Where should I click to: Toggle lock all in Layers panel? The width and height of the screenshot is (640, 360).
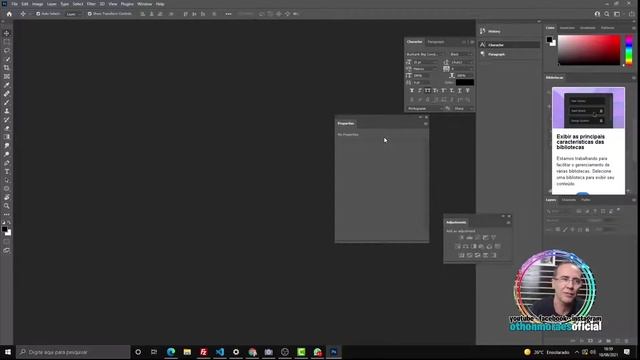tap(587, 229)
